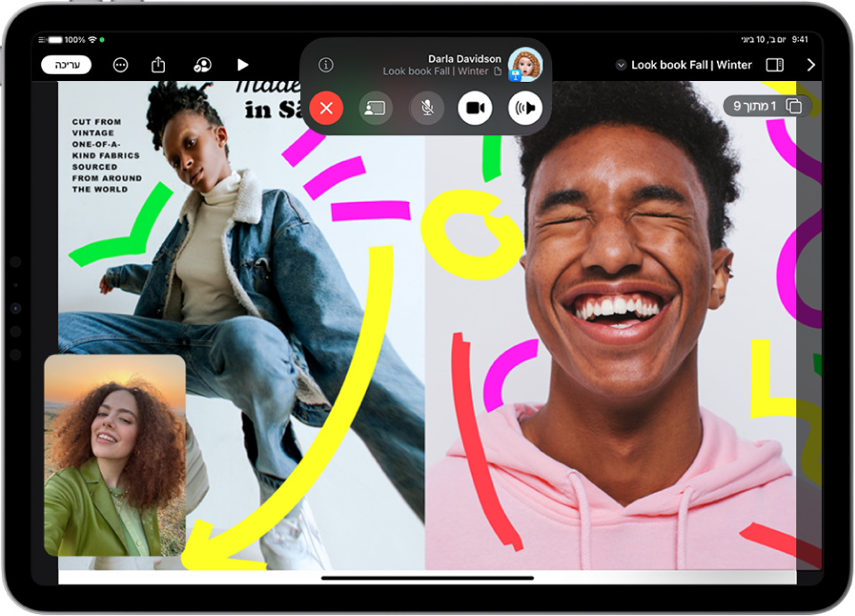
Task: End the FaceTime call
Action: pos(326,108)
